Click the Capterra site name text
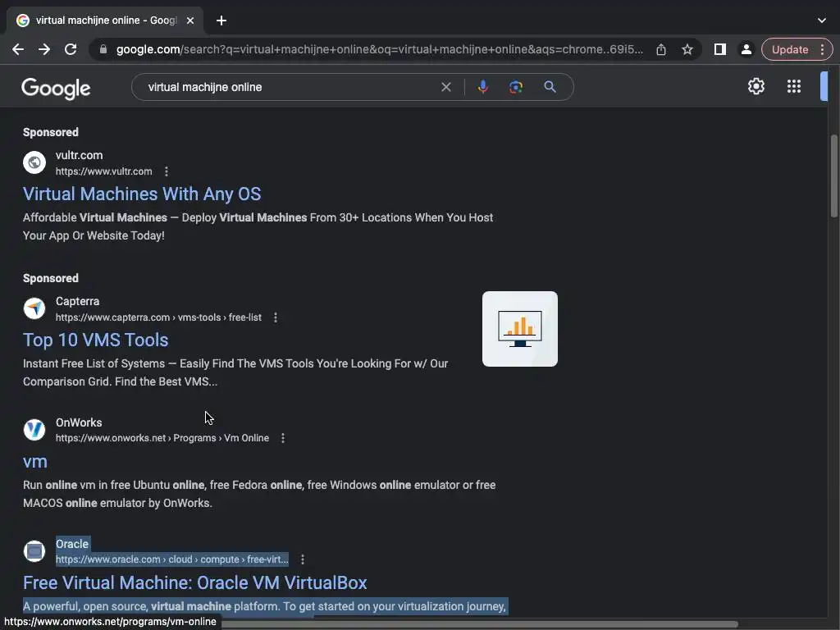Image resolution: width=840 pixels, height=630 pixels. (x=78, y=301)
